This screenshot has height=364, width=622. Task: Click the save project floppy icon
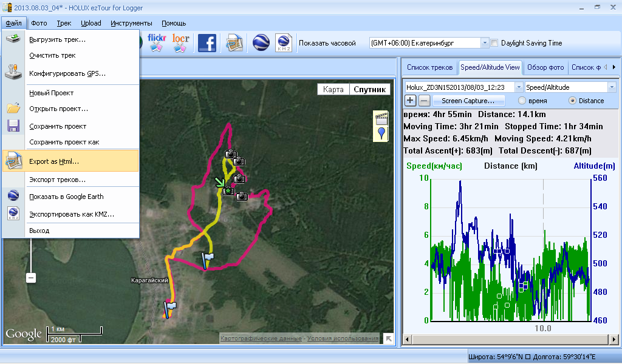[13, 126]
